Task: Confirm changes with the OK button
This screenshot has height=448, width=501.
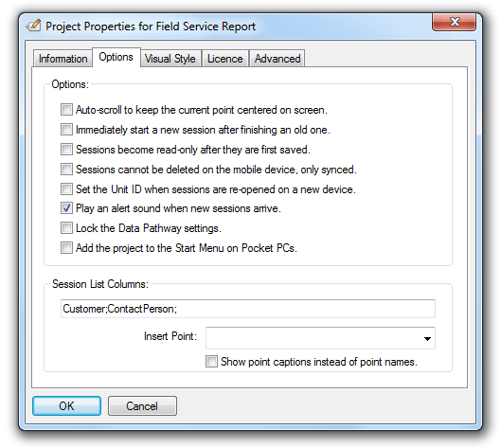Action: pyautogui.click(x=67, y=405)
